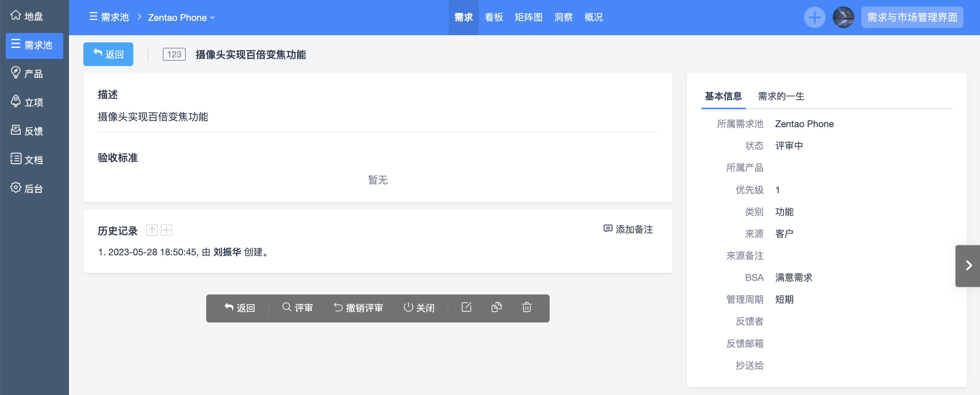Click the blue plus create icon
This screenshot has width=980, height=395.
click(x=814, y=18)
